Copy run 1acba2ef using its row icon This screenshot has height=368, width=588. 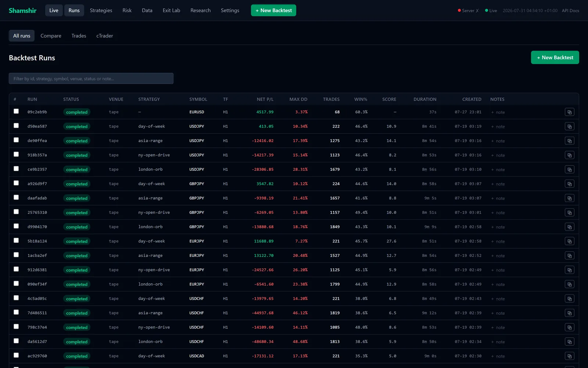pos(569,255)
